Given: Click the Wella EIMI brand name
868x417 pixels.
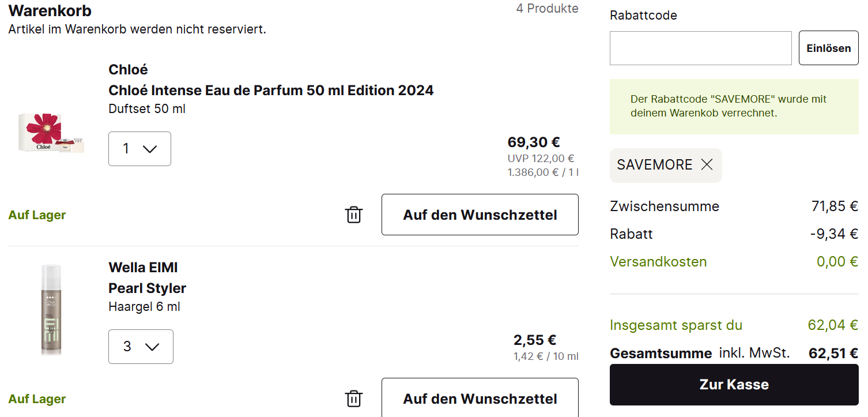Looking at the screenshot, I should pos(143,268).
